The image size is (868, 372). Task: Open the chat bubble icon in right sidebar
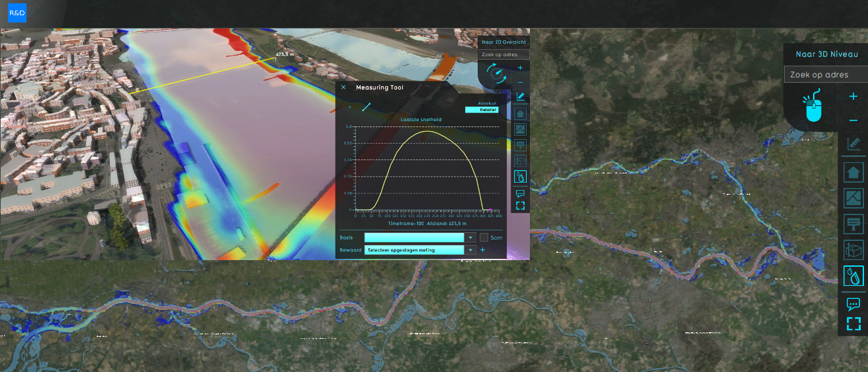click(x=853, y=304)
